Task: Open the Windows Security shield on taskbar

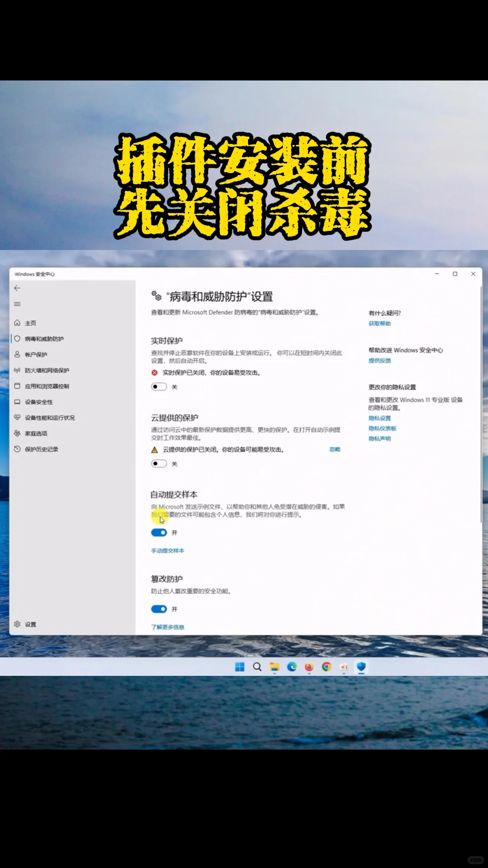Action: pos(361,667)
